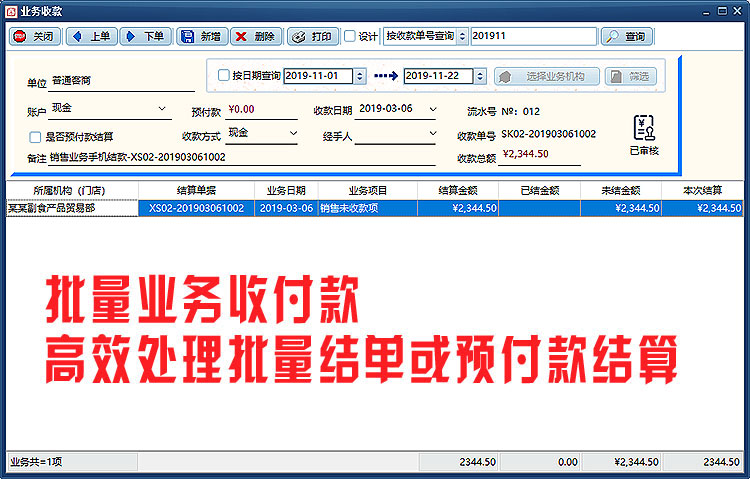Click the 业务收款 title bar app icon
Image resolution: width=750 pixels, height=479 pixels.
11,11
